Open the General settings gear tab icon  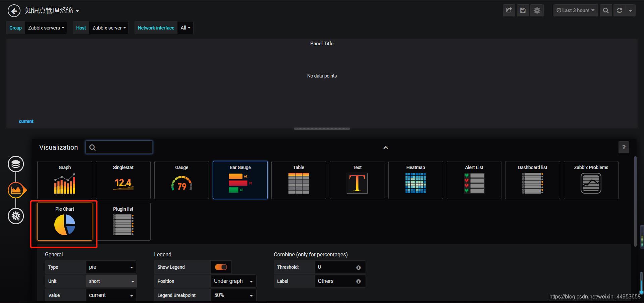(16, 216)
